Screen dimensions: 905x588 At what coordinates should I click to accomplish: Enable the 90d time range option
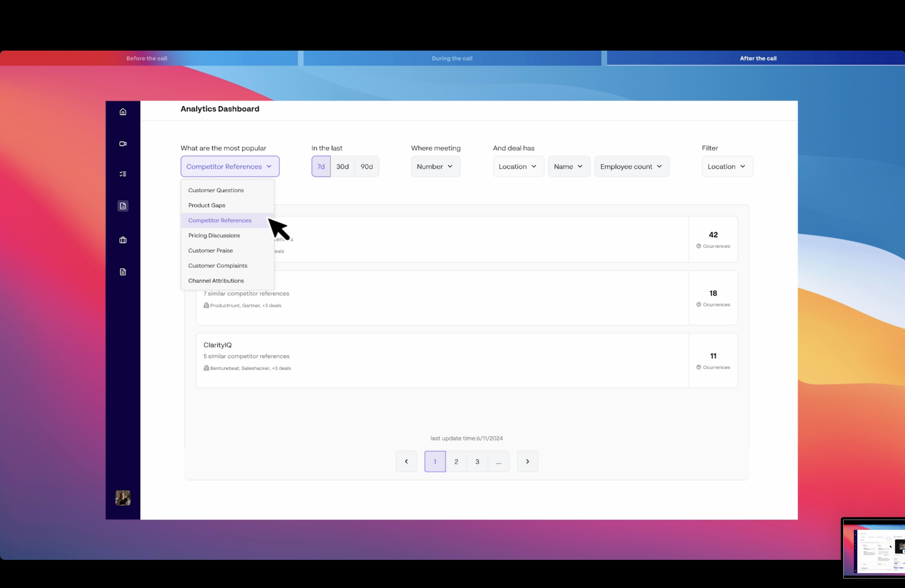coord(366,166)
